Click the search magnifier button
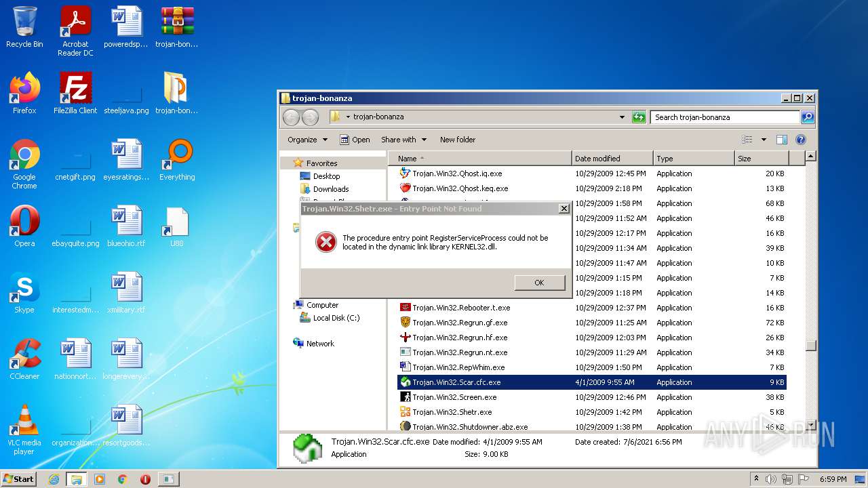 (807, 117)
